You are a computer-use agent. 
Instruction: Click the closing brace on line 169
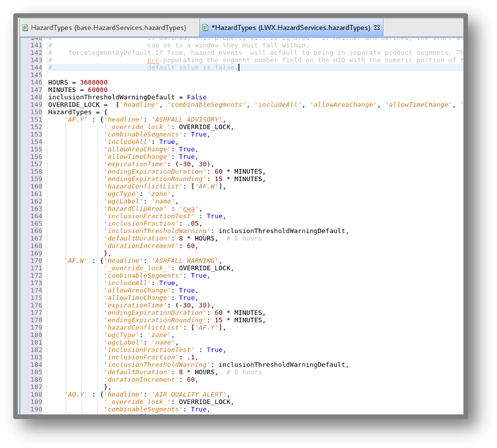tap(106, 253)
